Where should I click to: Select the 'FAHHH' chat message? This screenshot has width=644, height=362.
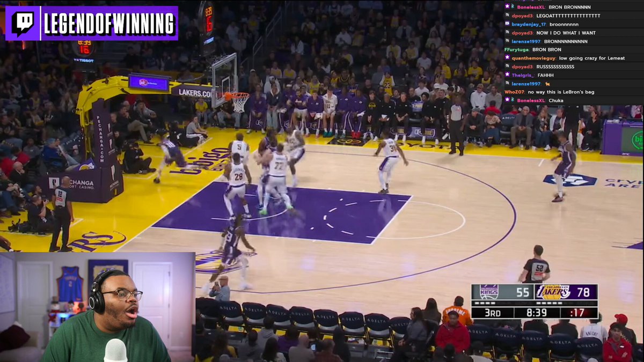545,75
